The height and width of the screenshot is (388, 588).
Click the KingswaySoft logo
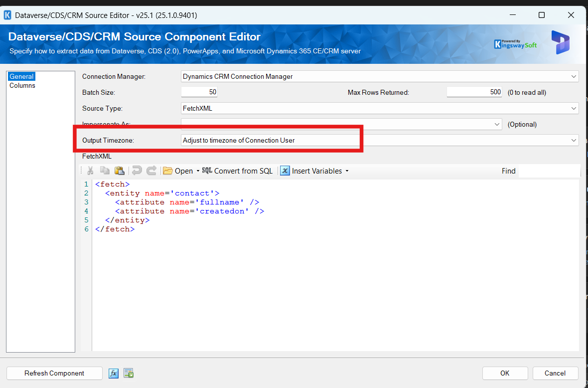[516, 44]
